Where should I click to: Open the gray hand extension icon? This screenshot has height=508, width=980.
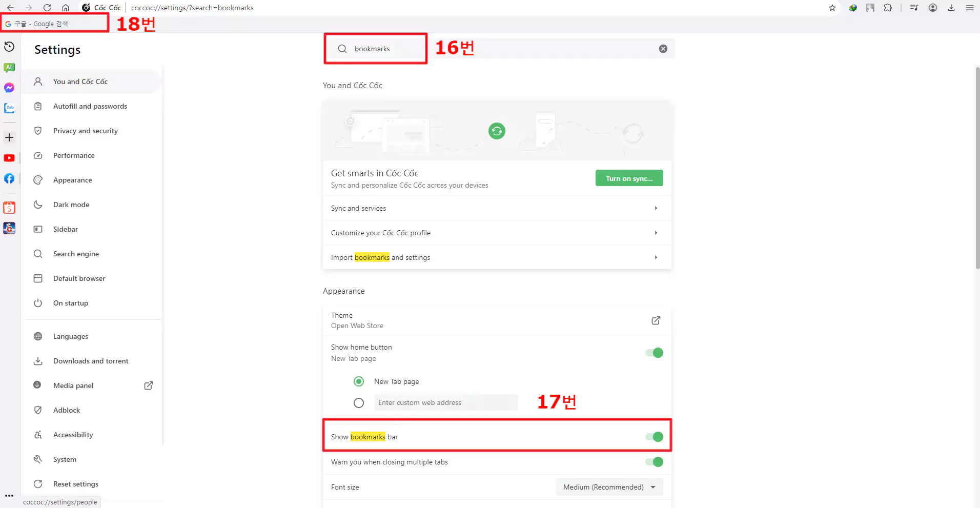[870, 8]
